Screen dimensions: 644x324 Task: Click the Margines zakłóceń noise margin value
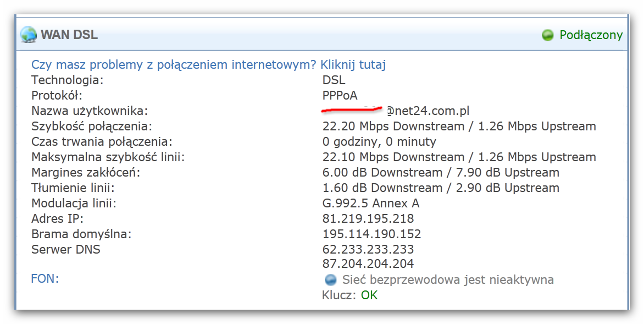441,172
